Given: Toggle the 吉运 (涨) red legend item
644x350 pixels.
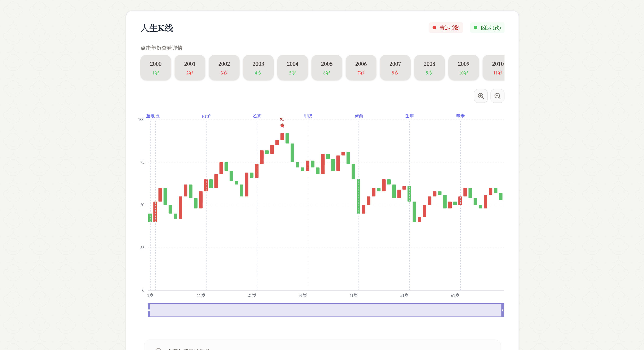Looking at the screenshot, I should (x=446, y=28).
